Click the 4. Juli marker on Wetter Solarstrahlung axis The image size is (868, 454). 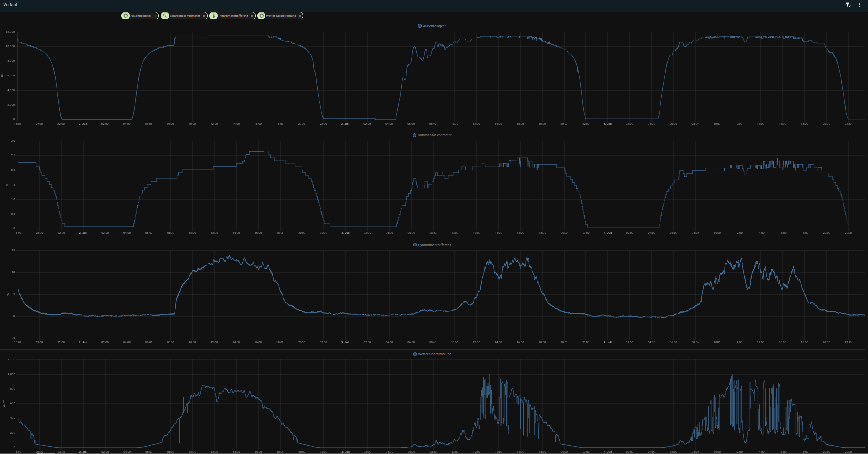[608, 452]
